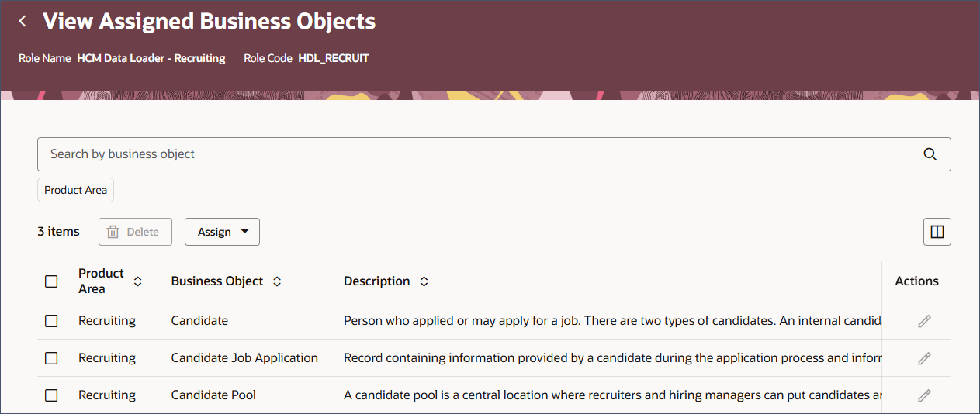Image resolution: width=980 pixels, height=414 pixels.
Task: Select all rows with header checkbox
Action: coord(51,281)
